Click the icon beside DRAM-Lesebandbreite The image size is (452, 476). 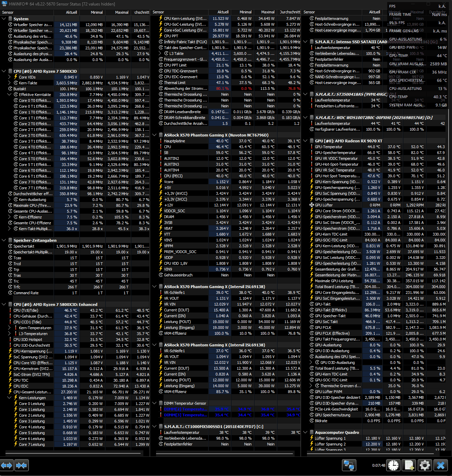click(161, 112)
